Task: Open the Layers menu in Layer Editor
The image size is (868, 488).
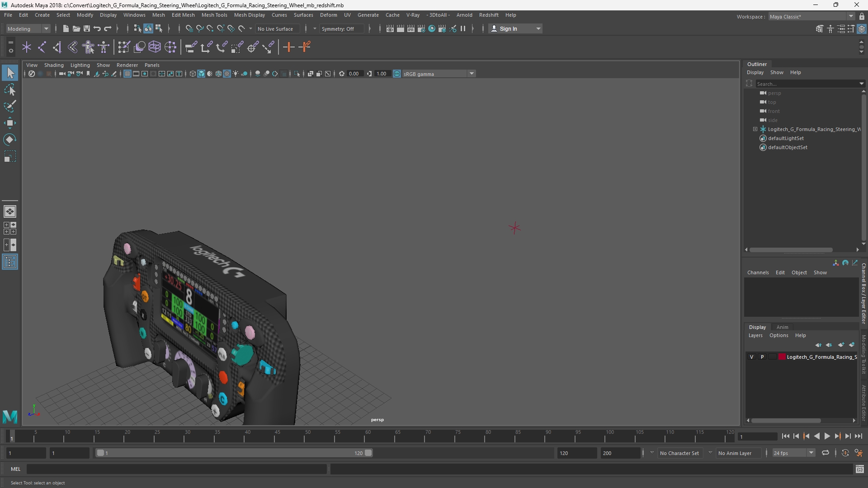Action: point(755,335)
